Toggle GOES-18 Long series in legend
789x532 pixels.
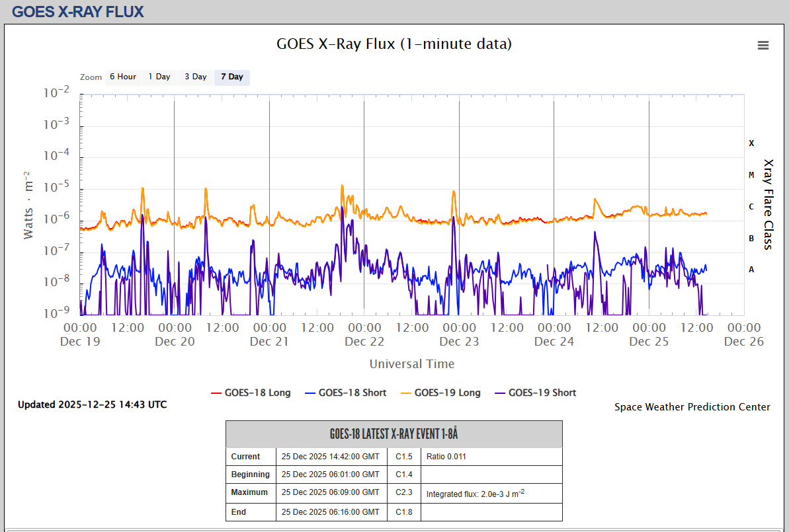click(x=257, y=393)
